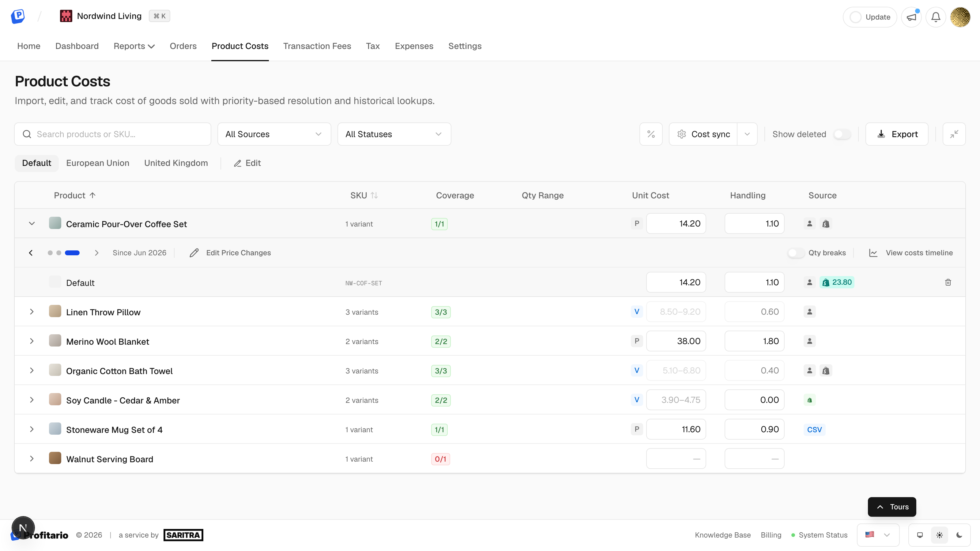Switch to European Union cost tab
Screen dimensions: 980x551
coord(98,163)
